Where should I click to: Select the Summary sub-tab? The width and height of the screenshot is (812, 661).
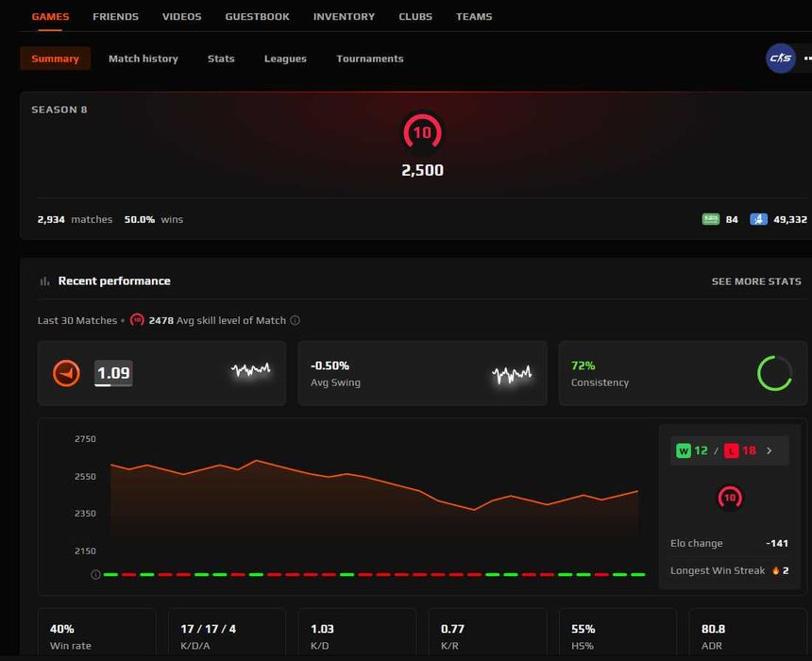click(56, 59)
